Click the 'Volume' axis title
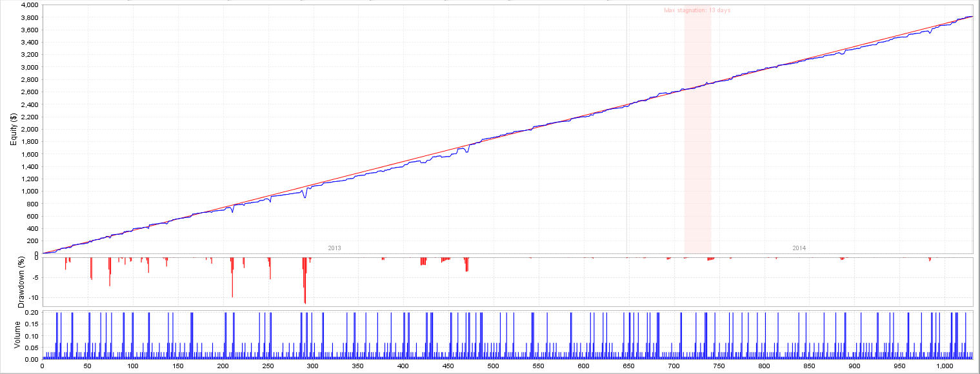Screen dimensions: 980x374 tap(18, 335)
